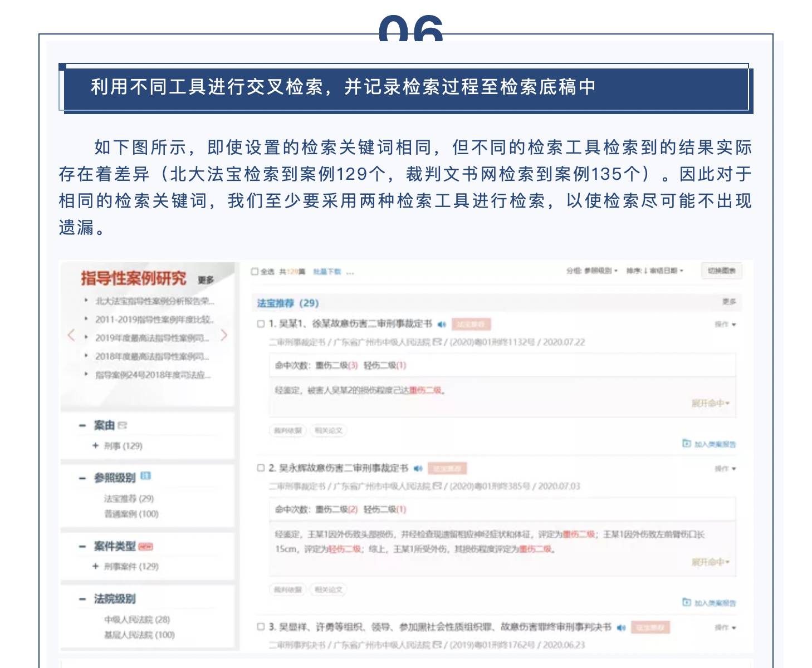Click court icon in case 2 citation line
Image resolution: width=812 pixels, height=668 pixels.
point(437,486)
